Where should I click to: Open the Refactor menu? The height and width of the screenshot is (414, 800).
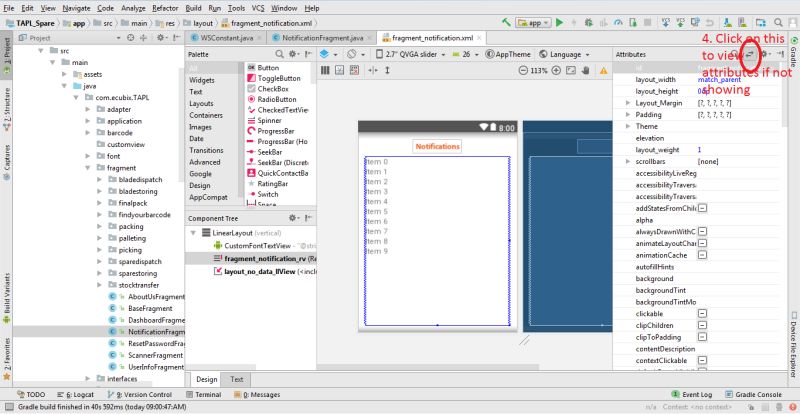tap(165, 8)
